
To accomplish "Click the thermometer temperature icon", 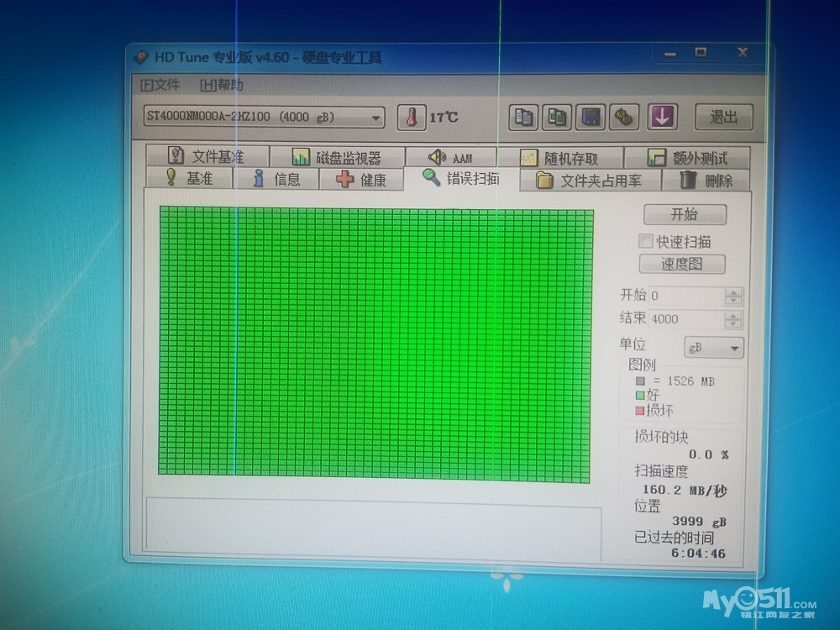I will tap(412, 117).
